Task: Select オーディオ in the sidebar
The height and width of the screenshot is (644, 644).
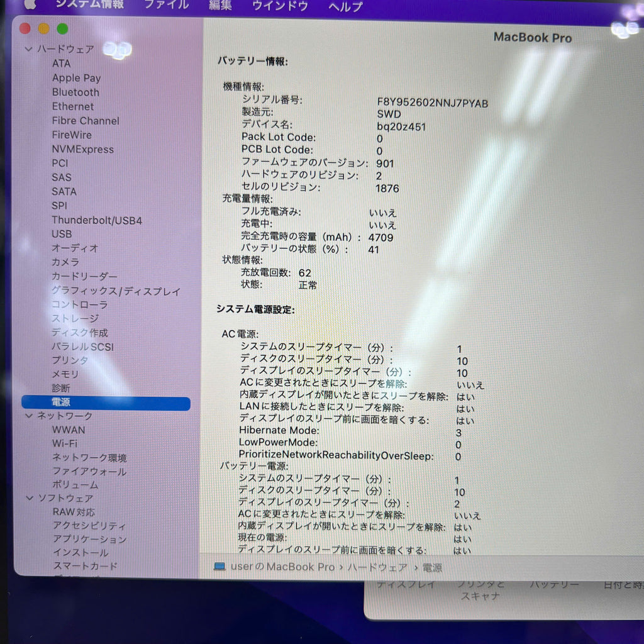Action: pos(75,248)
